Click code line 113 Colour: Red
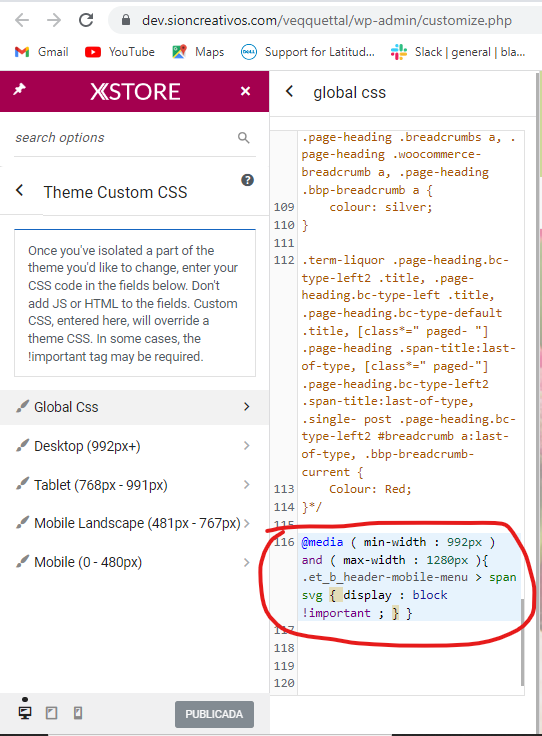The height and width of the screenshot is (736, 542). click(x=370, y=489)
